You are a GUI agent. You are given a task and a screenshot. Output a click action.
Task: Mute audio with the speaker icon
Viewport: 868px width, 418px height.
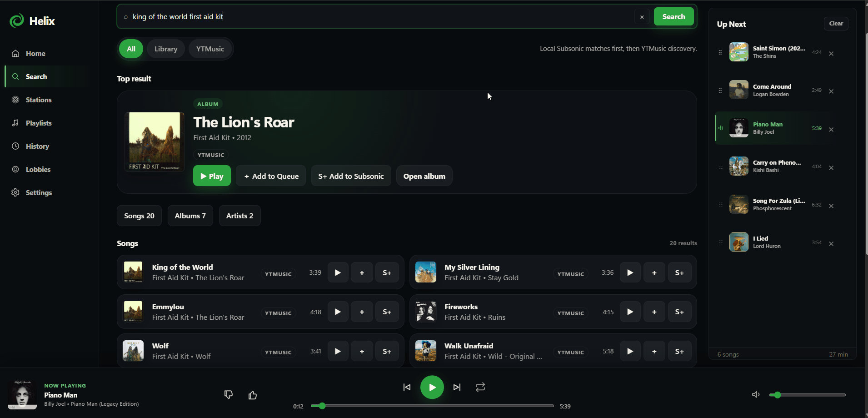(x=756, y=394)
